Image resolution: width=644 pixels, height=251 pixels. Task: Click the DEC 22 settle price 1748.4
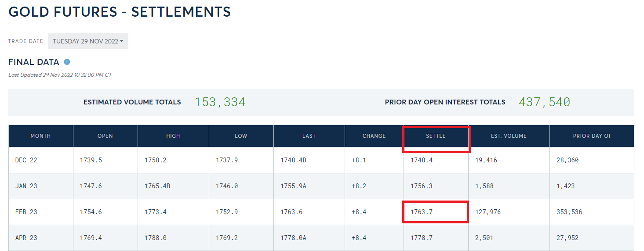[422, 160]
